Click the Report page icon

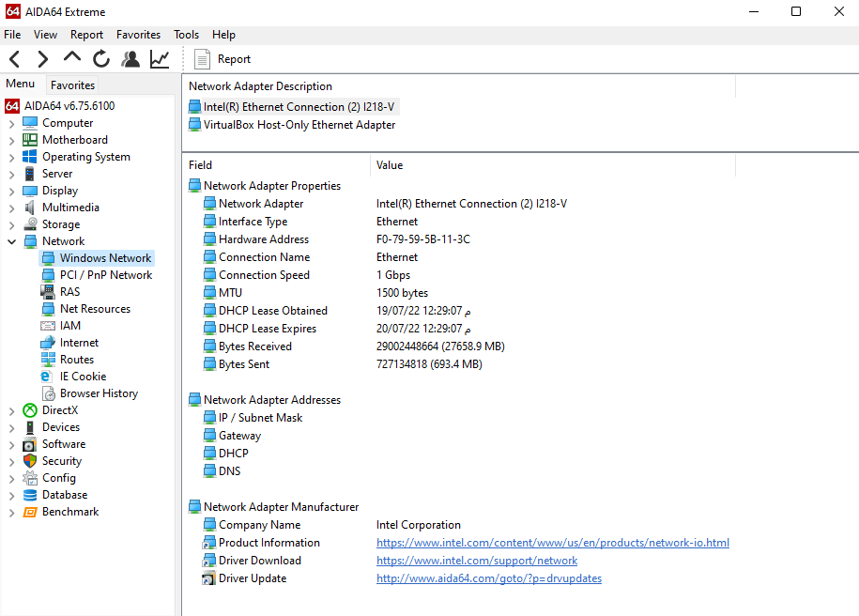[x=202, y=58]
